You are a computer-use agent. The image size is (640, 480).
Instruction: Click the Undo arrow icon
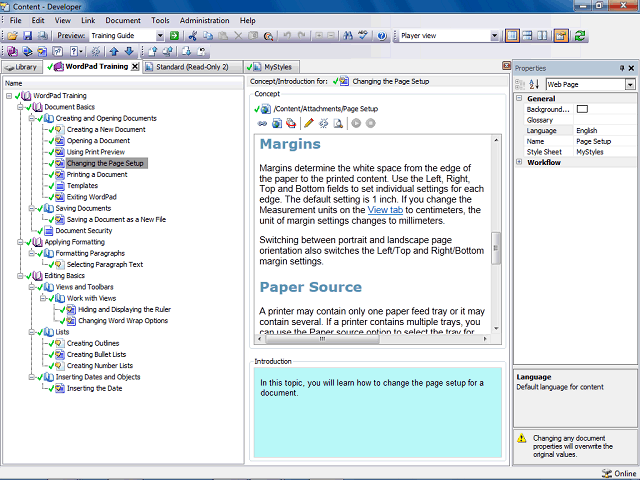point(287,36)
